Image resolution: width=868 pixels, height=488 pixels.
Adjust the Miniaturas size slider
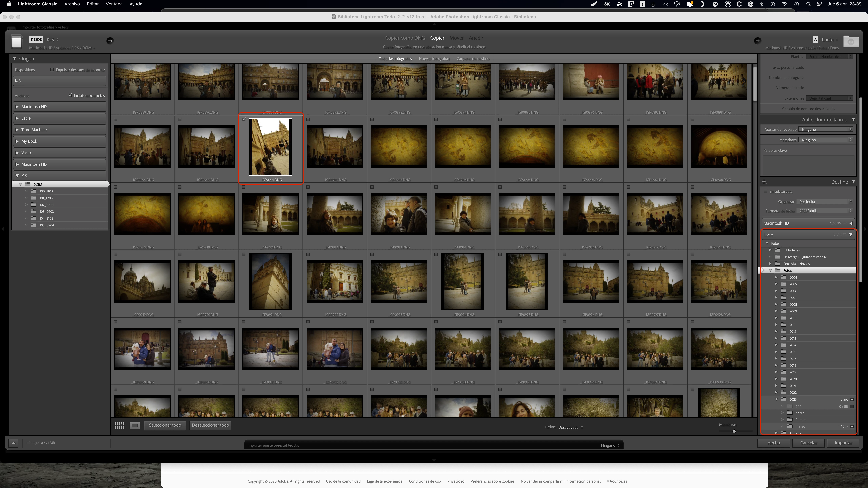point(734,431)
